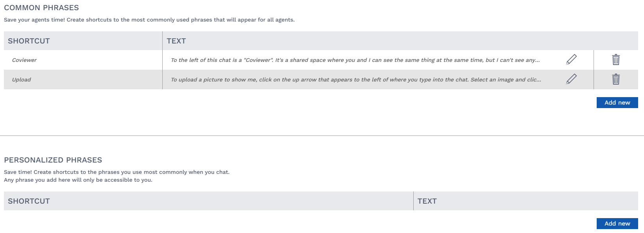Select the Upload shortcut cell
644x233 pixels.
tap(22, 79)
